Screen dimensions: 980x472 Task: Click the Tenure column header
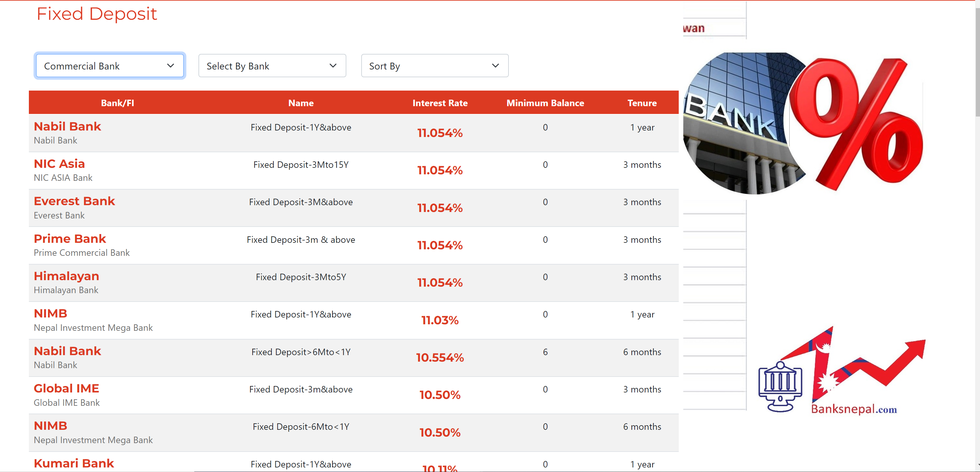coord(642,103)
